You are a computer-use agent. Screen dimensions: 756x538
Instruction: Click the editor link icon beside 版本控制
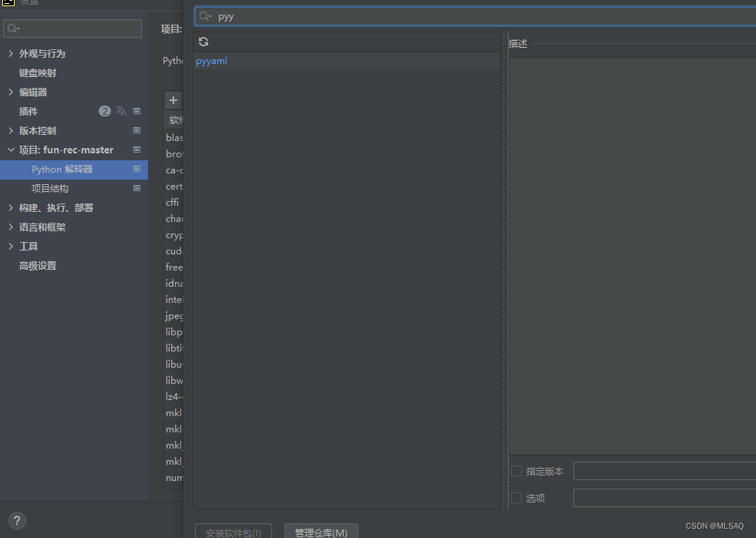(136, 130)
